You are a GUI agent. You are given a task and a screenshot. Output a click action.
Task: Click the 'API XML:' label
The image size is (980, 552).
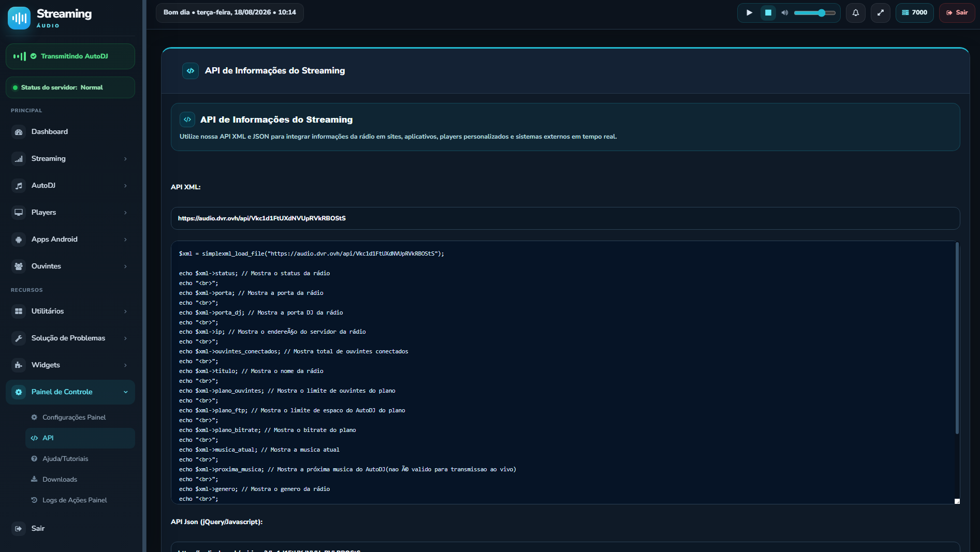pos(185,187)
